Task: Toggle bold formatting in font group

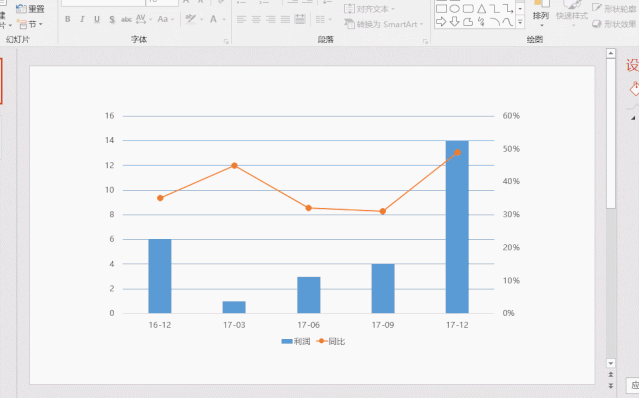Action: tap(68, 19)
